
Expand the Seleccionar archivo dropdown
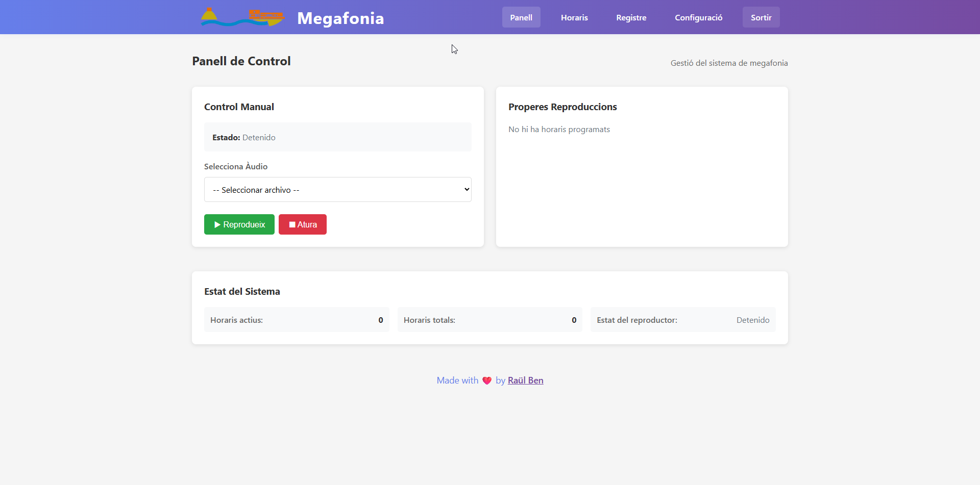point(338,190)
